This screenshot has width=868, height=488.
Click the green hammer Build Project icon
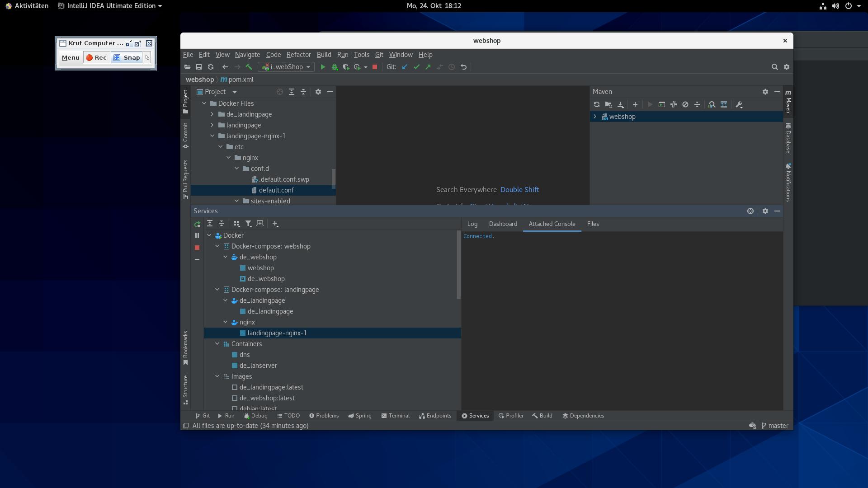click(249, 67)
